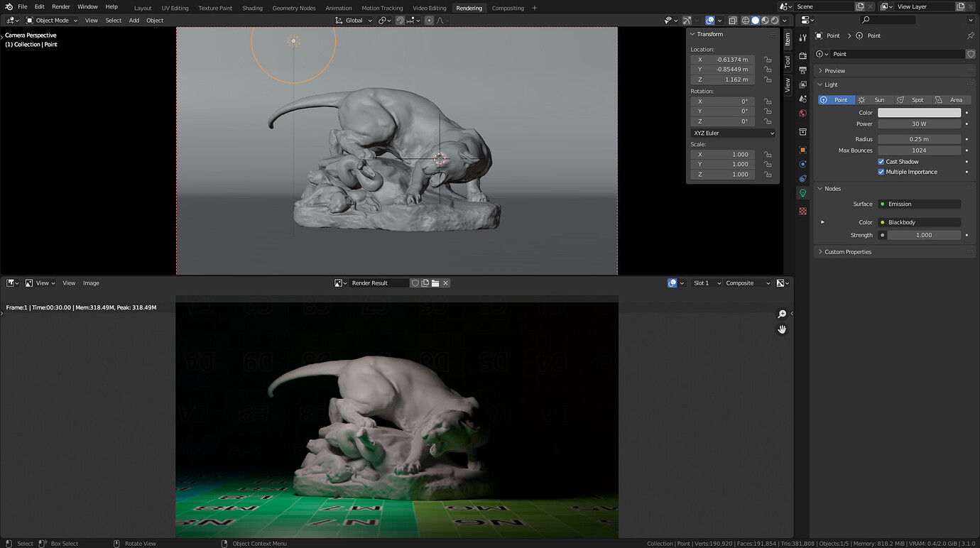Open the Texture properties tab icon
Image resolution: width=980 pixels, height=548 pixels.
pyautogui.click(x=802, y=211)
